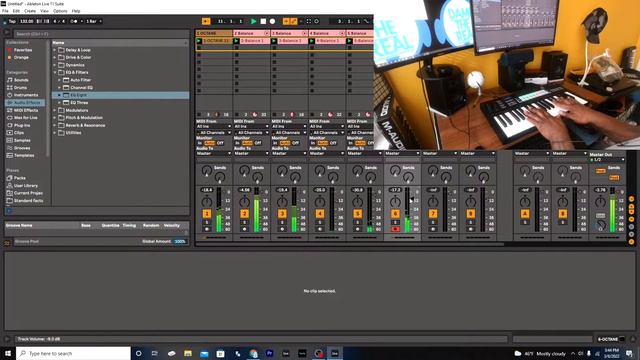The image size is (640, 360).
Task: Click the green Play transport button
Action: [x=253, y=21]
